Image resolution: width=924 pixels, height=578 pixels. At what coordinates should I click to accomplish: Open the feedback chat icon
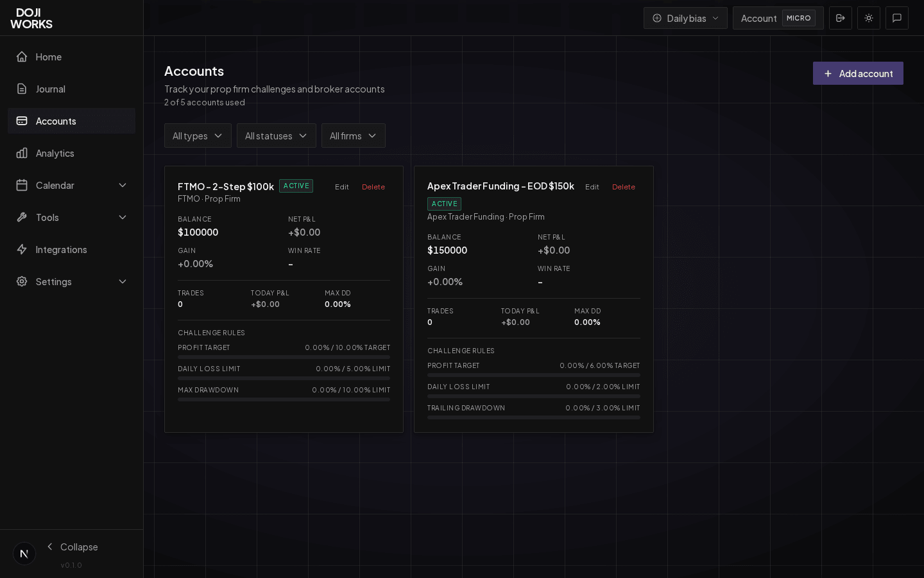[x=896, y=18]
